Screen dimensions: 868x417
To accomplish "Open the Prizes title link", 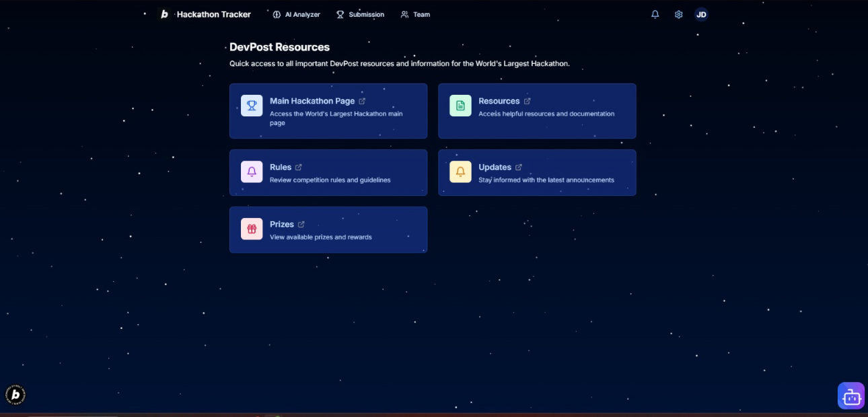I will click(282, 224).
